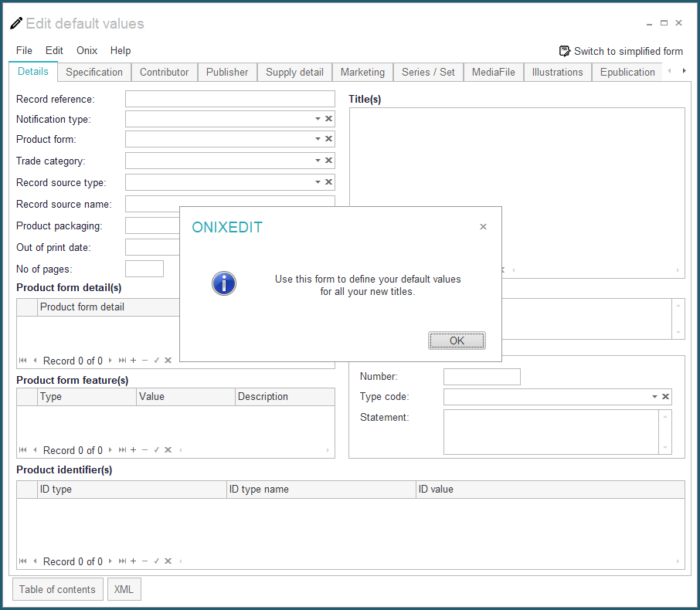The width and height of the screenshot is (700, 610).
Task: Click OK on the ONIXEDIT message
Action: tap(457, 341)
